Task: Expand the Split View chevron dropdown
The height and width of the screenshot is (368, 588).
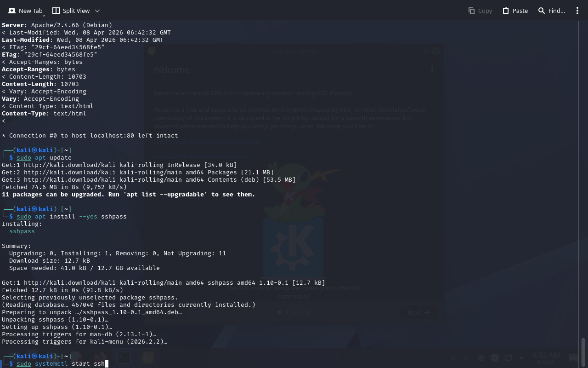Action: coord(97,11)
